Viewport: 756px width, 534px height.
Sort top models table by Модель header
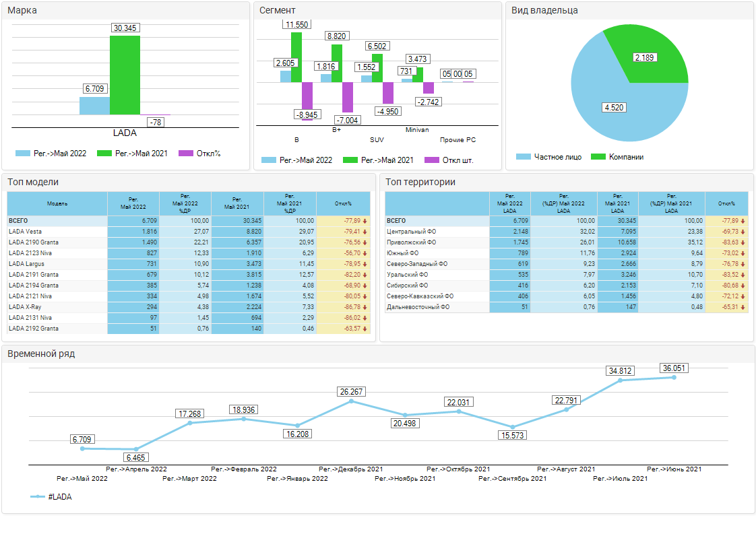coord(57,203)
